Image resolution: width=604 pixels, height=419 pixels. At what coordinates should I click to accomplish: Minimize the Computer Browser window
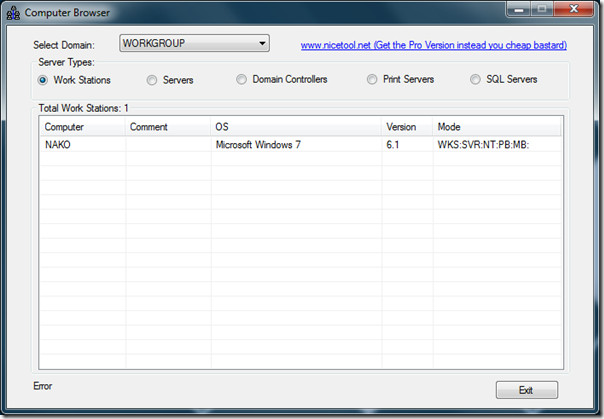(518, 9)
